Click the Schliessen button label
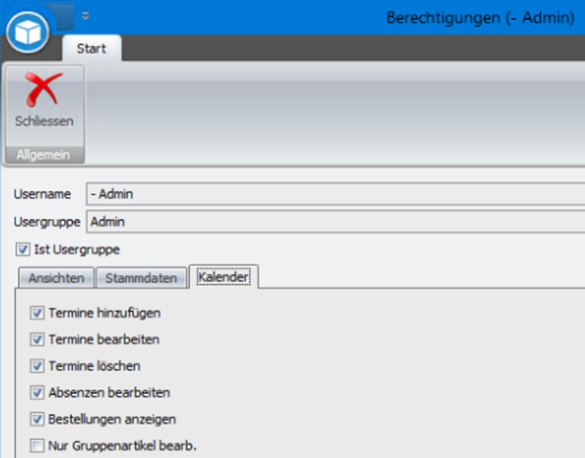This screenshot has height=458, width=585. (x=44, y=121)
